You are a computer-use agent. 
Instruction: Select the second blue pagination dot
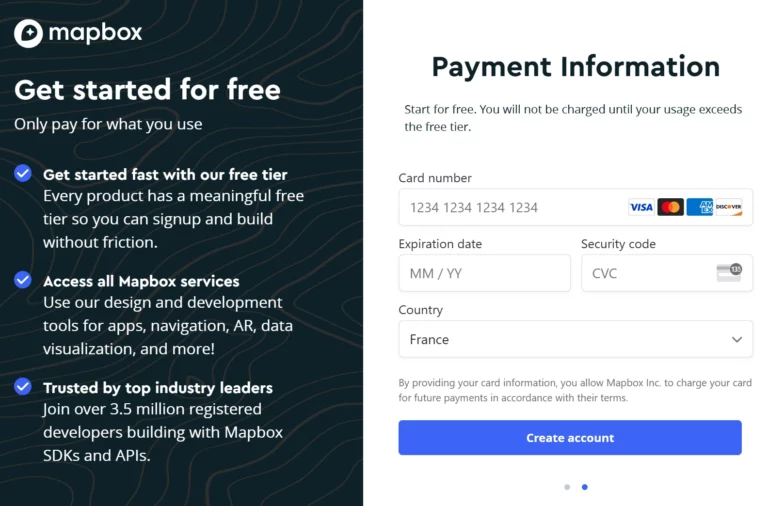(585, 487)
